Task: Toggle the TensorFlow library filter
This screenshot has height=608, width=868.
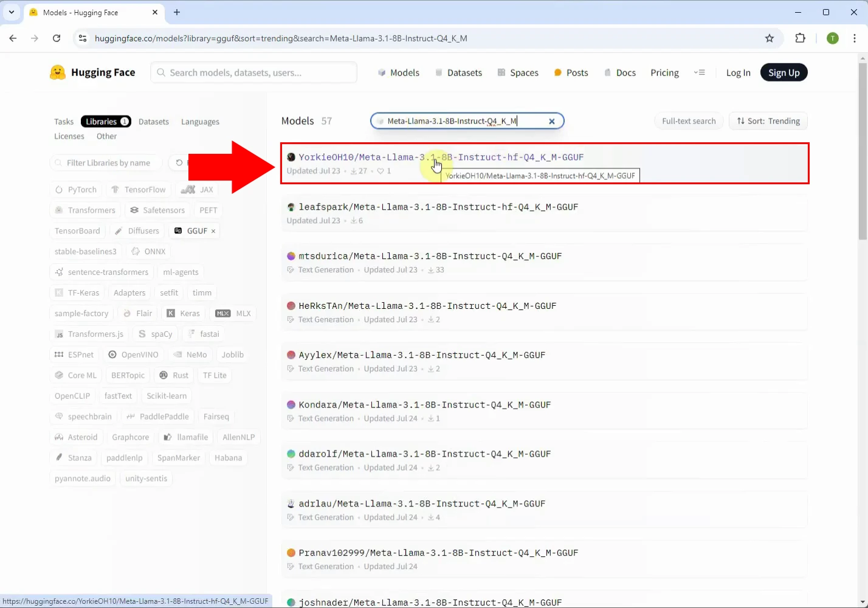Action: click(139, 190)
